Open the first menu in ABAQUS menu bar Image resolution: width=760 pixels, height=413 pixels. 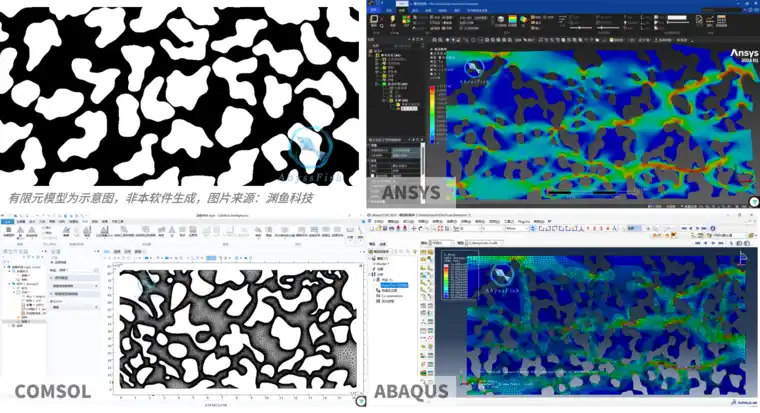click(x=379, y=222)
